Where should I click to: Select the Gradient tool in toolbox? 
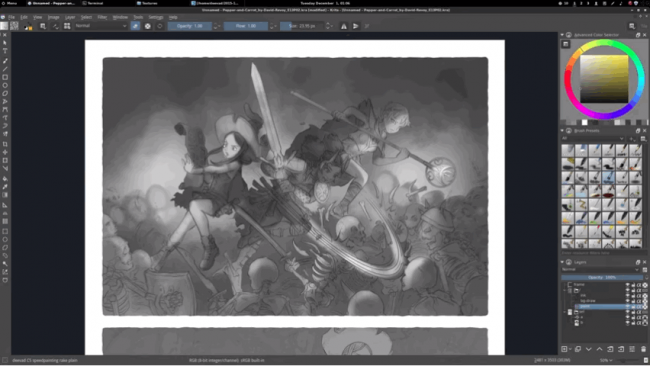[x=5, y=195]
